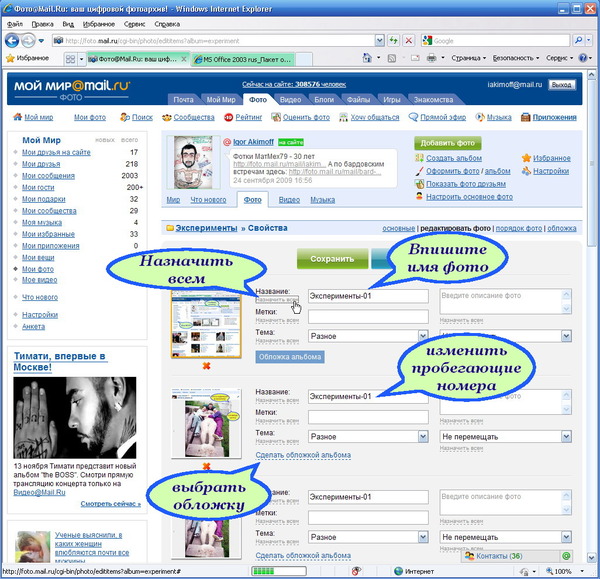Open second photo's Тема Разное dropdown
600x579 pixels.
click(x=422, y=437)
